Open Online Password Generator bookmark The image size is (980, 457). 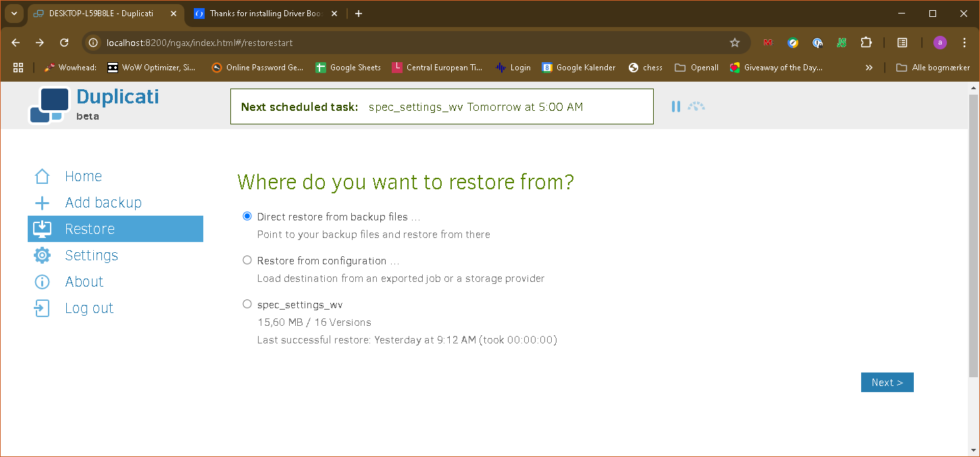click(x=257, y=68)
